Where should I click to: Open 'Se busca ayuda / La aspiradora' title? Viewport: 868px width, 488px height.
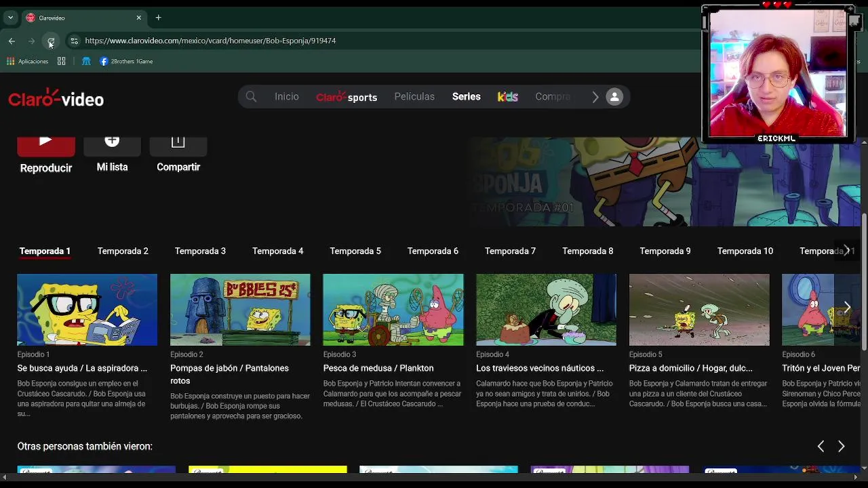click(82, 368)
